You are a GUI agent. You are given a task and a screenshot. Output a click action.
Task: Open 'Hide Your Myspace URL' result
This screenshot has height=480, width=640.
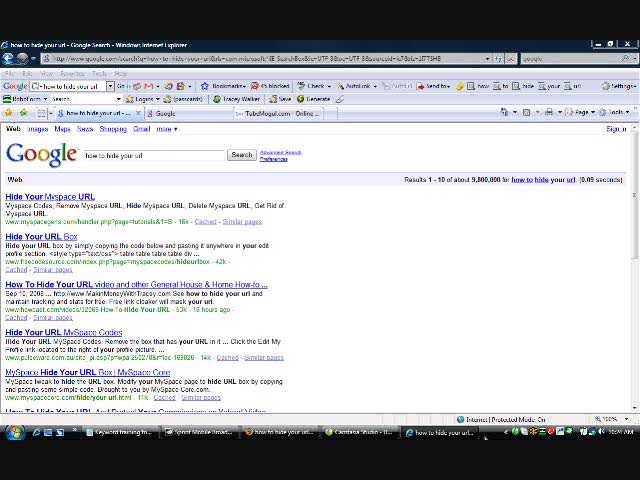(x=50, y=197)
